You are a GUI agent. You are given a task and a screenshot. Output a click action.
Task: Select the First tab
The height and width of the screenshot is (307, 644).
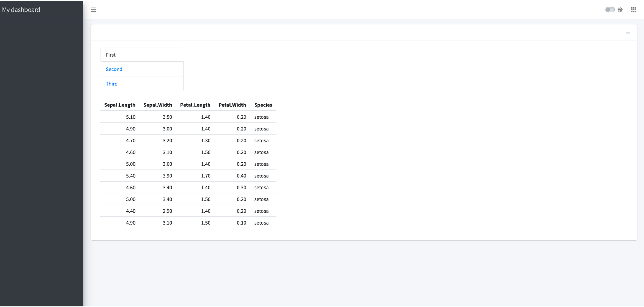[111, 55]
